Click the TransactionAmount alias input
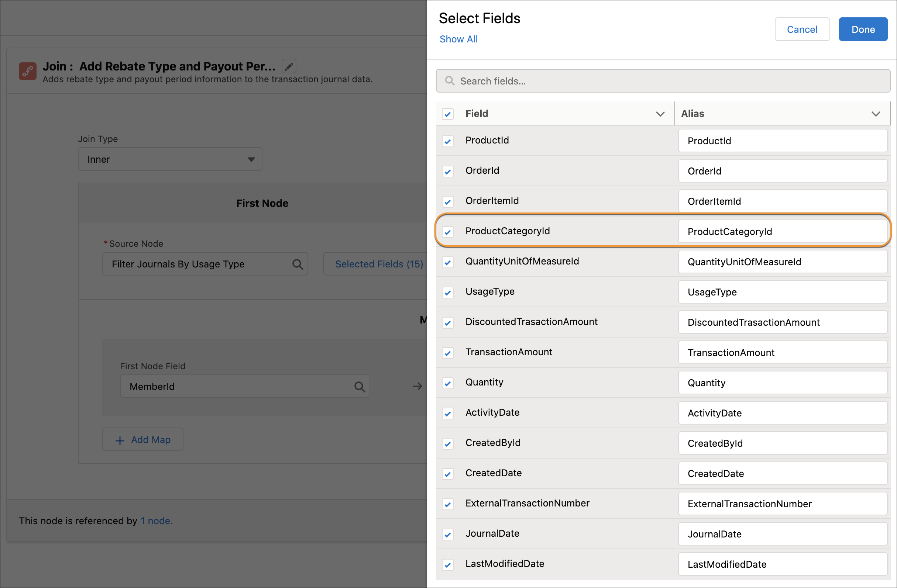This screenshot has width=897, height=588. click(x=783, y=353)
